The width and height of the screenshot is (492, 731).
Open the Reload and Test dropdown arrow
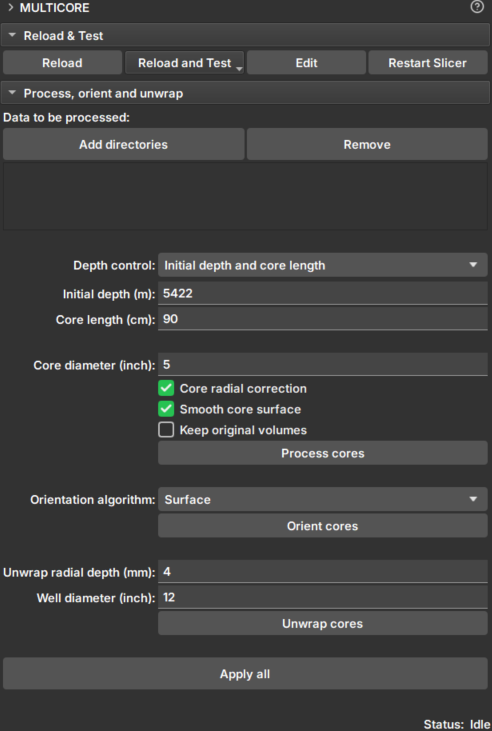click(239, 69)
